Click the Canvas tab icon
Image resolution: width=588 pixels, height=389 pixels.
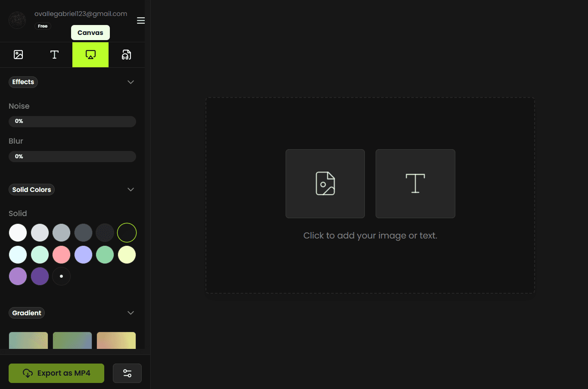point(90,55)
